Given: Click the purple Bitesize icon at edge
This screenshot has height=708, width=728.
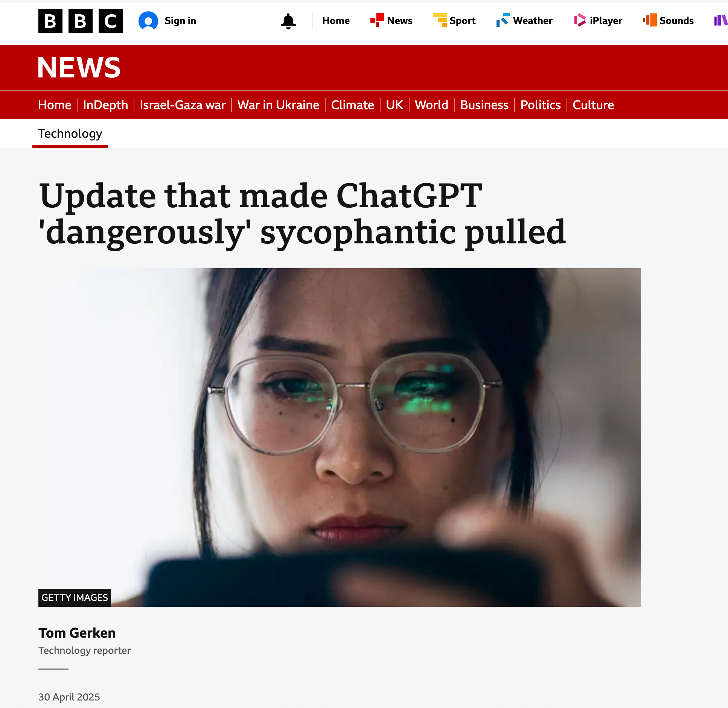Looking at the screenshot, I should [x=721, y=20].
